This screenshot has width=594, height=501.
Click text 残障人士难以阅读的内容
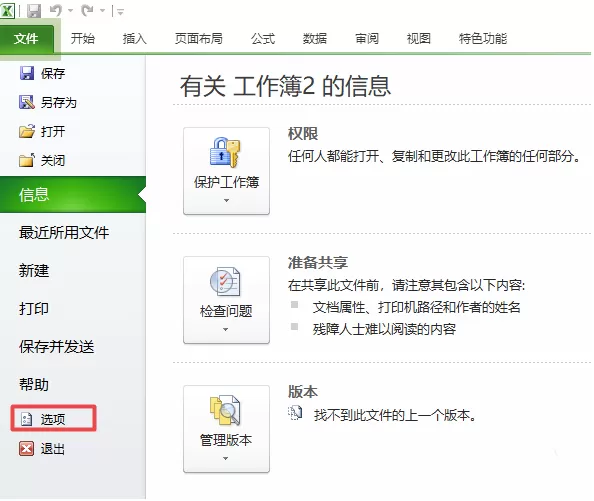coord(384,329)
